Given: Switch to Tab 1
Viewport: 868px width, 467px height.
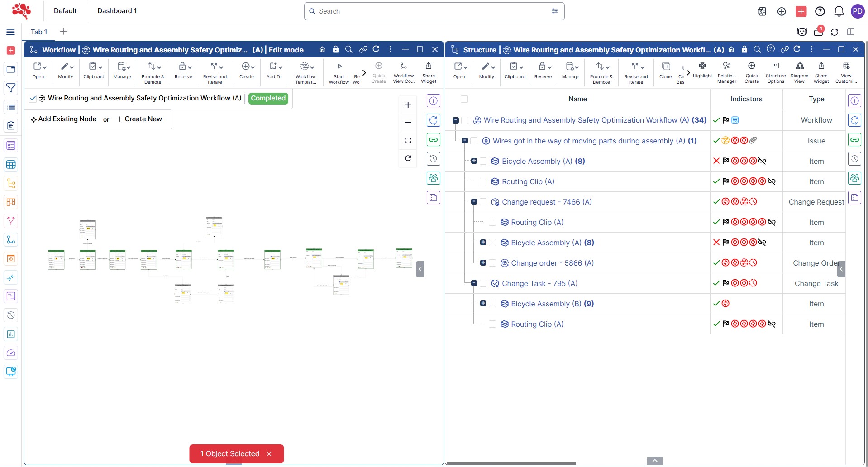Looking at the screenshot, I should click(39, 32).
